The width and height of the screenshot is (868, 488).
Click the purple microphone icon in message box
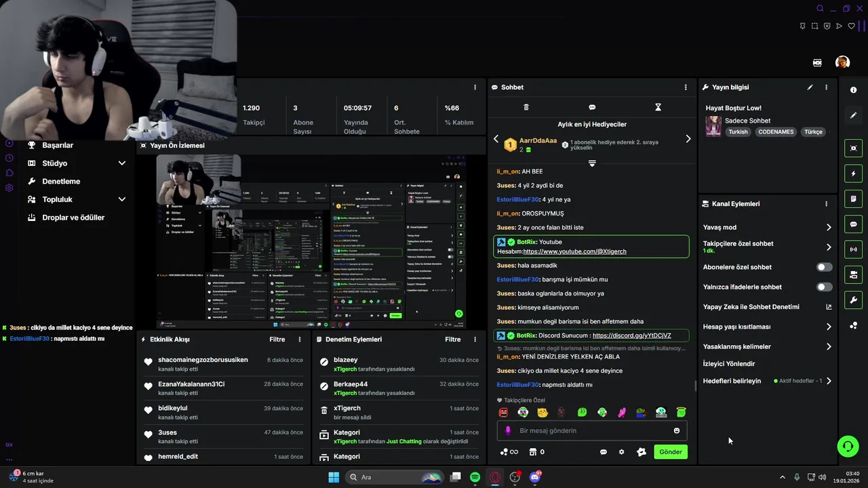pos(508,430)
